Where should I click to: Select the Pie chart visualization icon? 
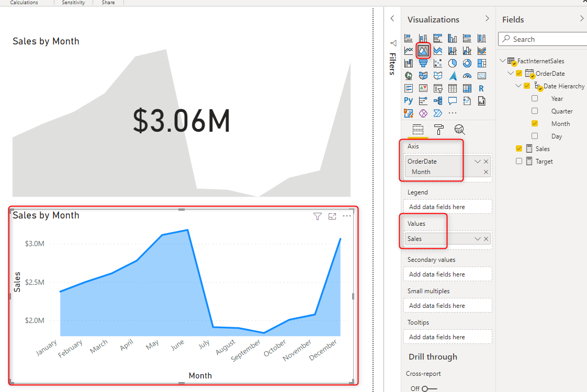click(x=452, y=63)
